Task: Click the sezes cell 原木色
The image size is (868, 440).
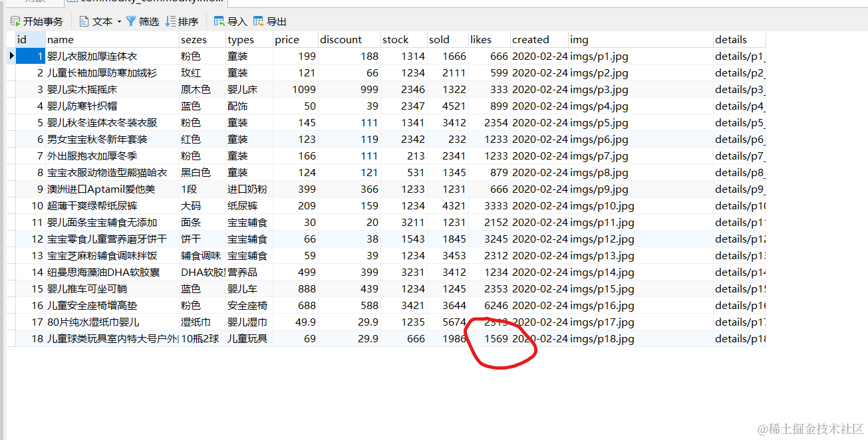Action: click(x=202, y=90)
